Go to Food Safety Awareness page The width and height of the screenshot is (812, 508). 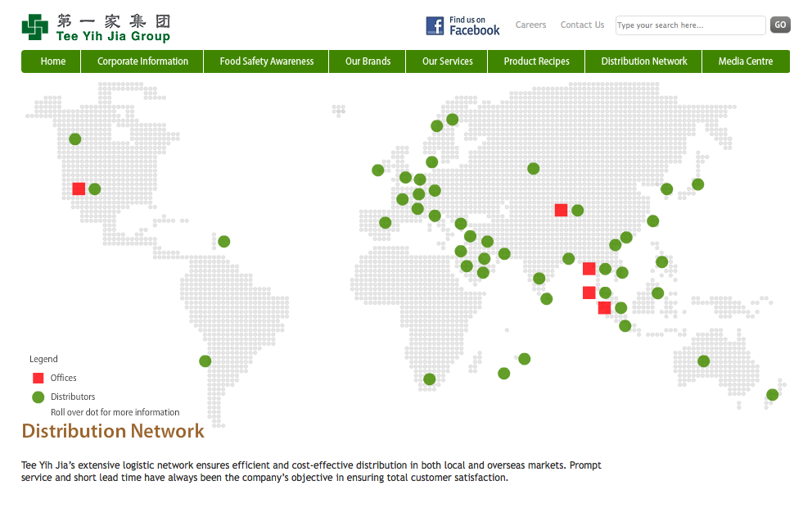267,61
